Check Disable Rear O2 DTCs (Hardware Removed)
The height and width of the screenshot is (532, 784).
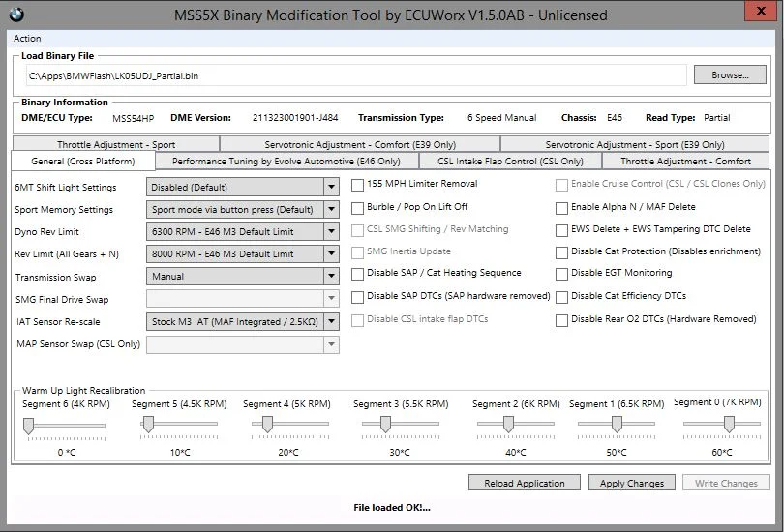point(561,320)
